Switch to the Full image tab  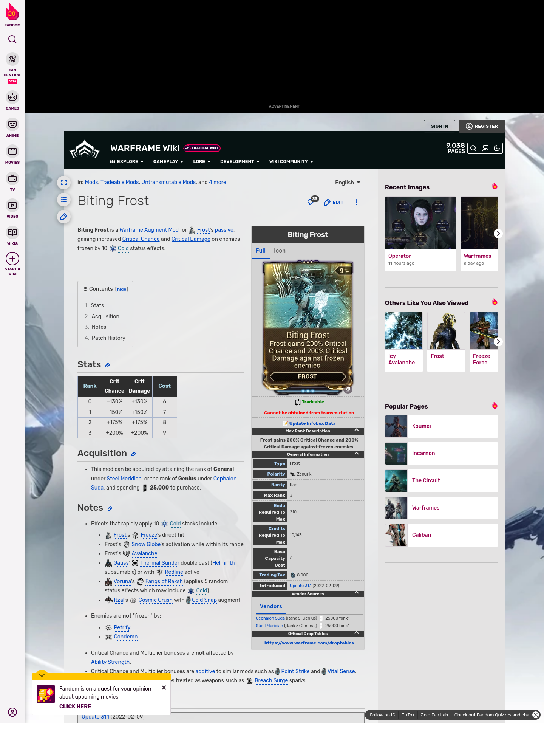[261, 251]
